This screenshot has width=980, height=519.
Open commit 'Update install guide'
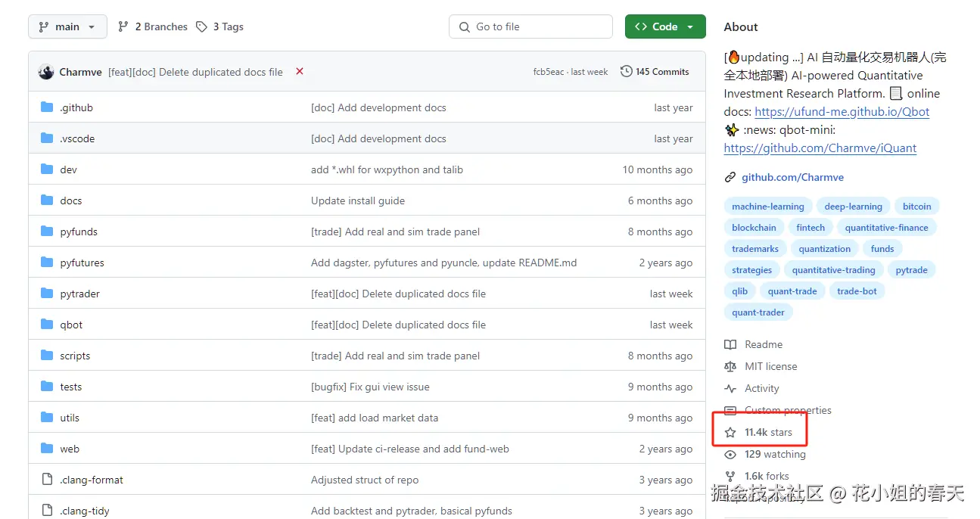click(358, 200)
